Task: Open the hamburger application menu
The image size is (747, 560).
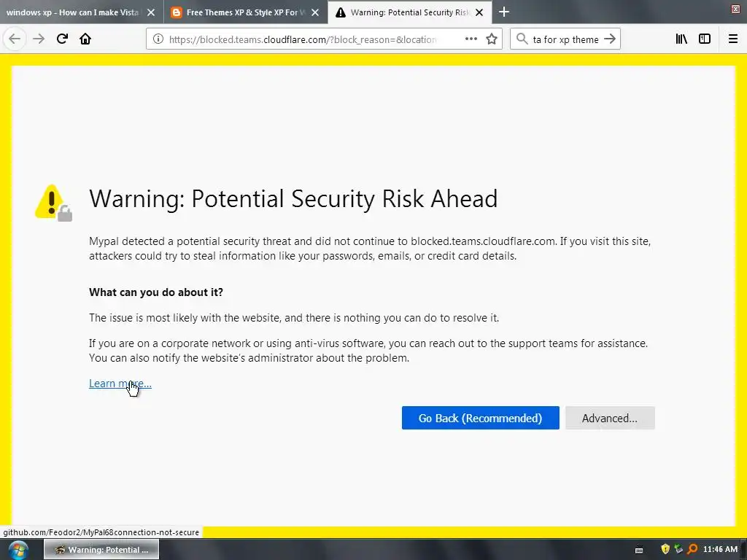Action: click(732, 39)
